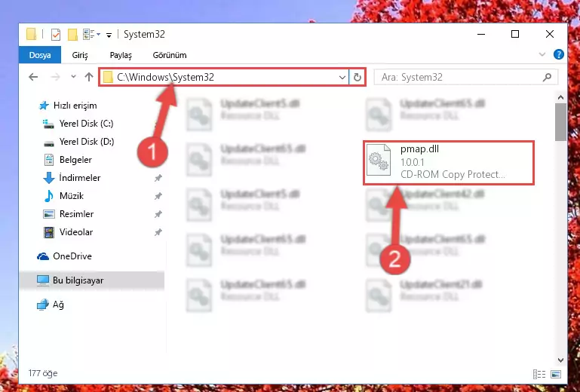This screenshot has height=392, width=580.
Task: Open the Customize Quick Access Toolbar arrow
Action: click(109, 35)
